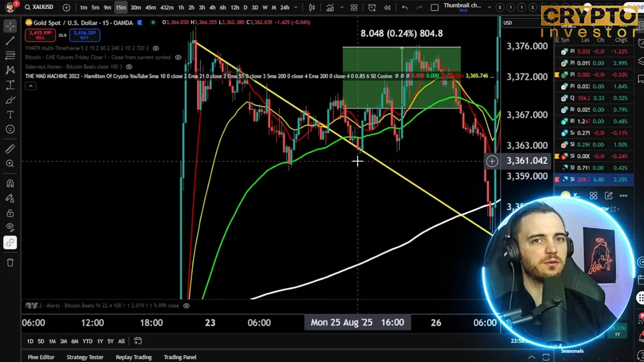644x362 pixels.
Task: Set date range to 5D
Action: click(x=41, y=341)
